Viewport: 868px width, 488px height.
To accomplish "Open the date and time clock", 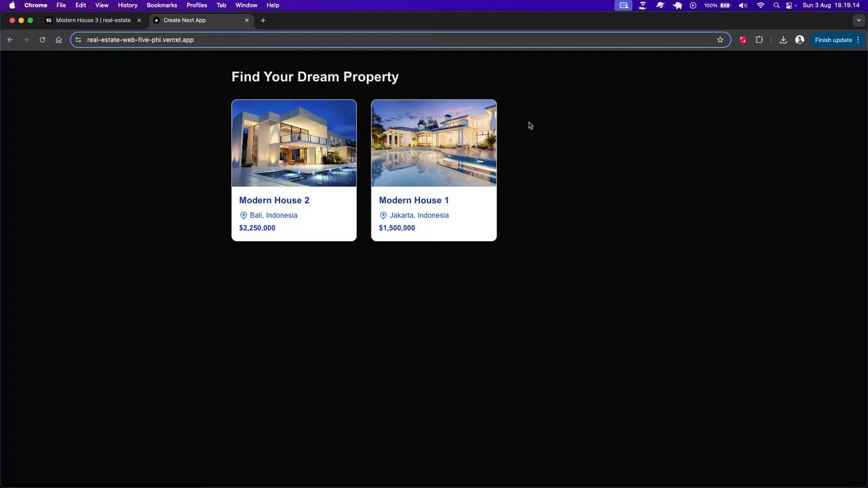I will [x=831, y=5].
